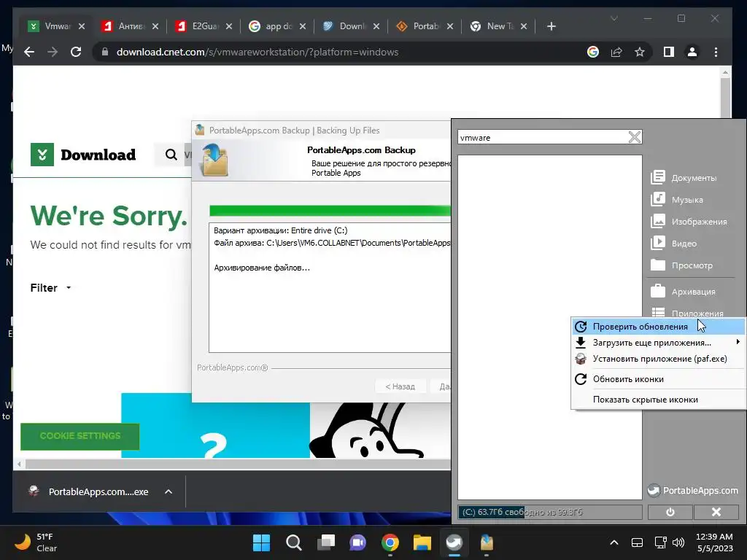Image resolution: width=747 pixels, height=560 pixels.
Task: Open Windows Start menu
Action: click(261, 542)
